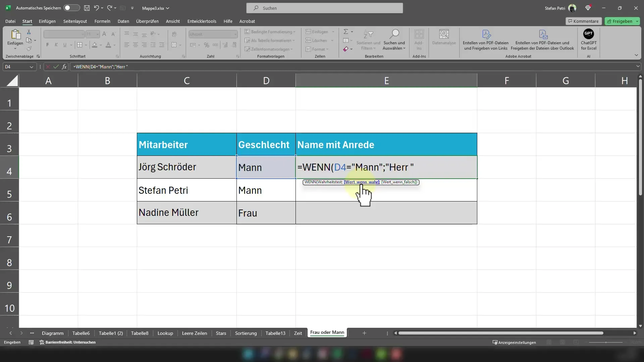644x362 pixels.
Task: Click the Bold formatting icon
Action: tap(48, 45)
